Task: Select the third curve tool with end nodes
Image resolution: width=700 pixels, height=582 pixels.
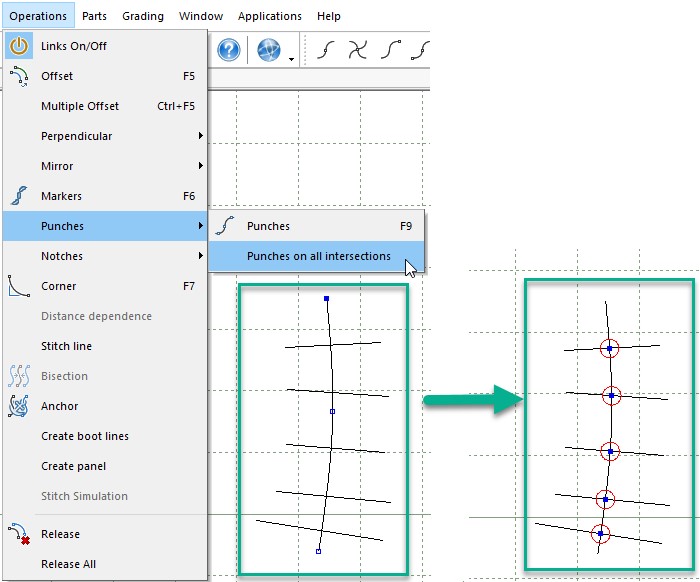Action: pyautogui.click(x=391, y=50)
